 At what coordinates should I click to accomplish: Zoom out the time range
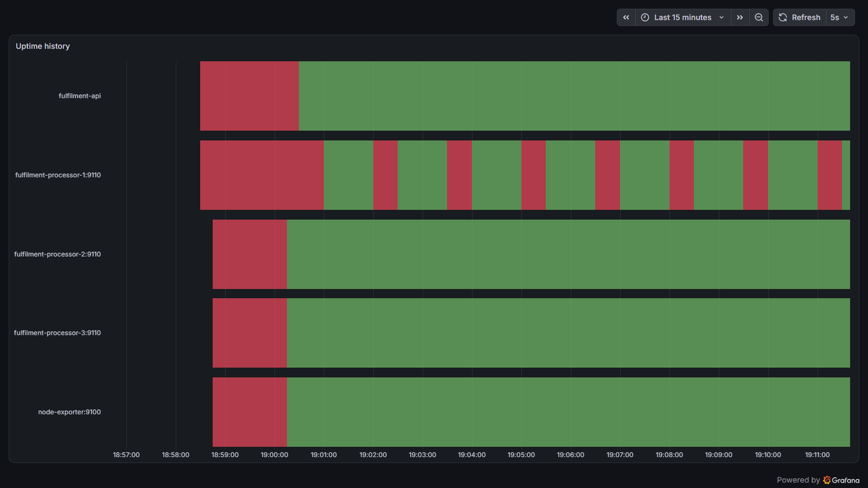759,17
